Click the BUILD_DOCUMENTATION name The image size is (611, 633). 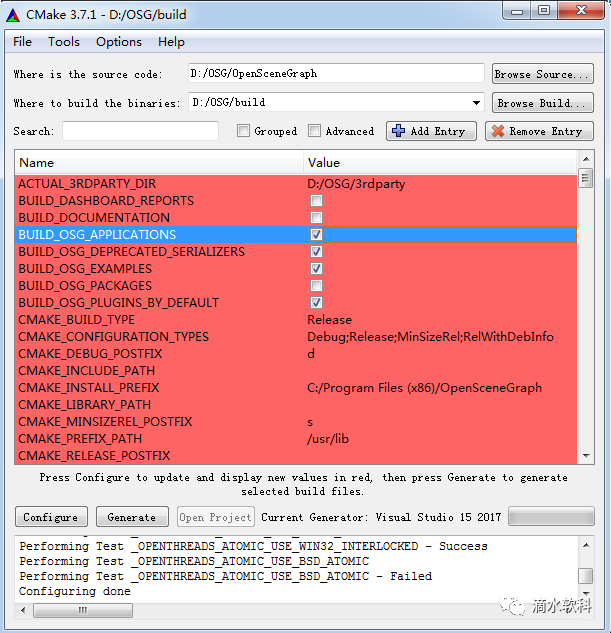pyautogui.click(x=94, y=218)
